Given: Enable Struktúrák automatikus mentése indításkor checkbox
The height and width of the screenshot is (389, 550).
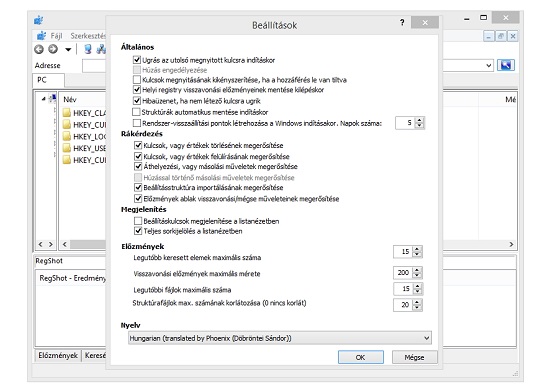Looking at the screenshot, I should (136, 112).
